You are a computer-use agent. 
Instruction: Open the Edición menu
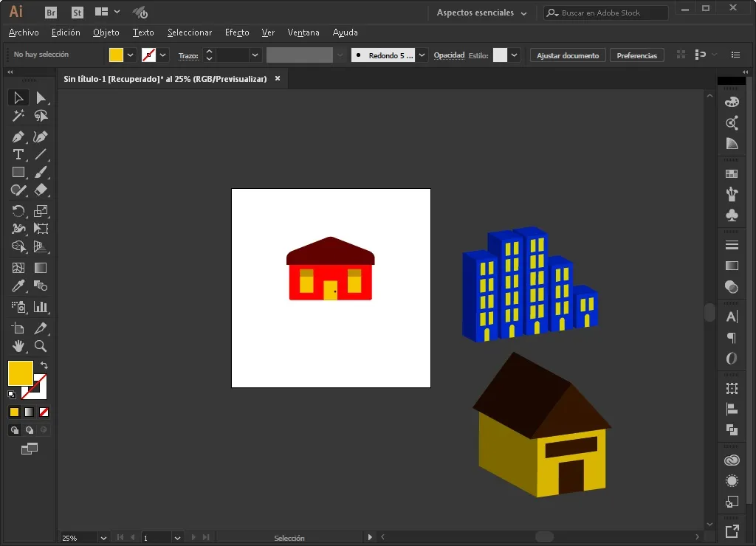66,32
